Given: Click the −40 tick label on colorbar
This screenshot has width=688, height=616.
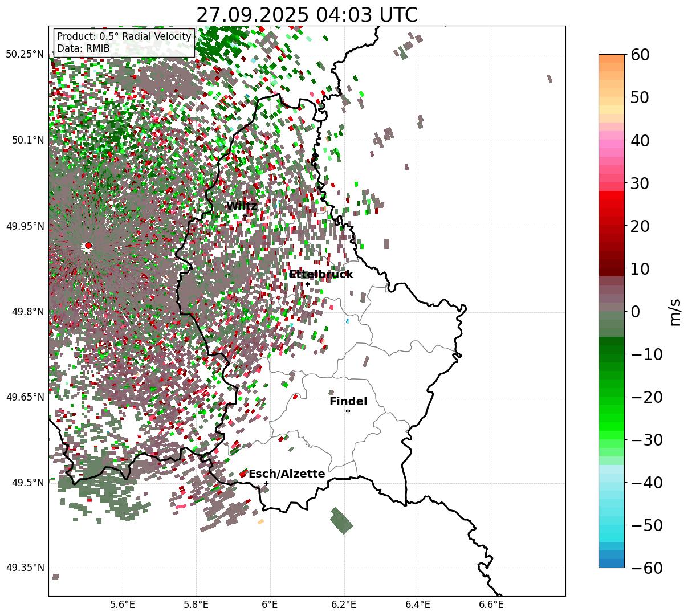Looking at the screenshot, I should click(x=646, y=482).
